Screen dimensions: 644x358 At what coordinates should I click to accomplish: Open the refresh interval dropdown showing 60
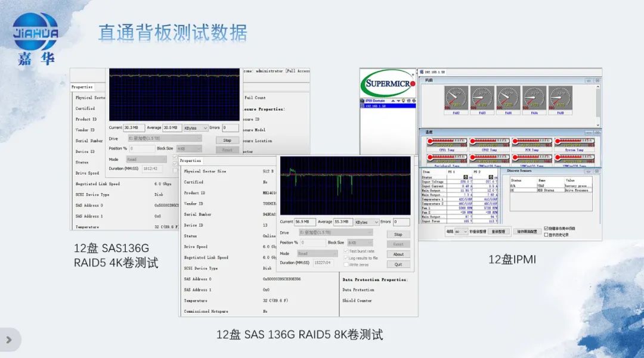[x=461, y=231]
